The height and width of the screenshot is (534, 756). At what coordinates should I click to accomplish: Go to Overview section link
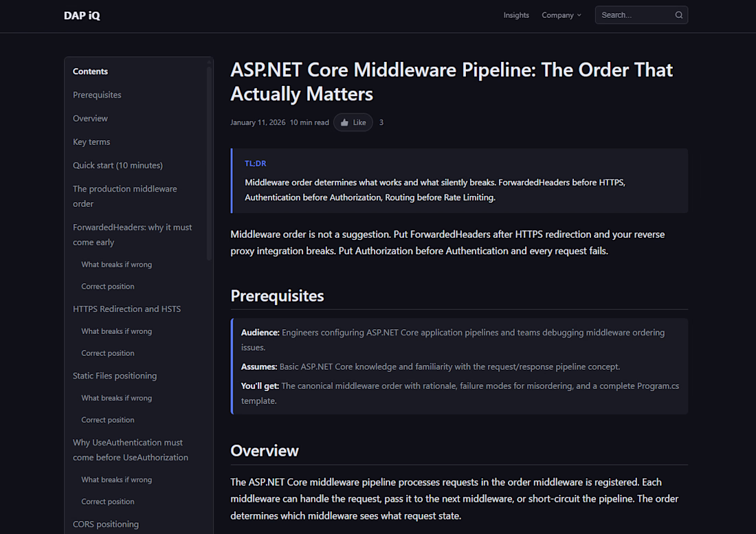point(90,118)
